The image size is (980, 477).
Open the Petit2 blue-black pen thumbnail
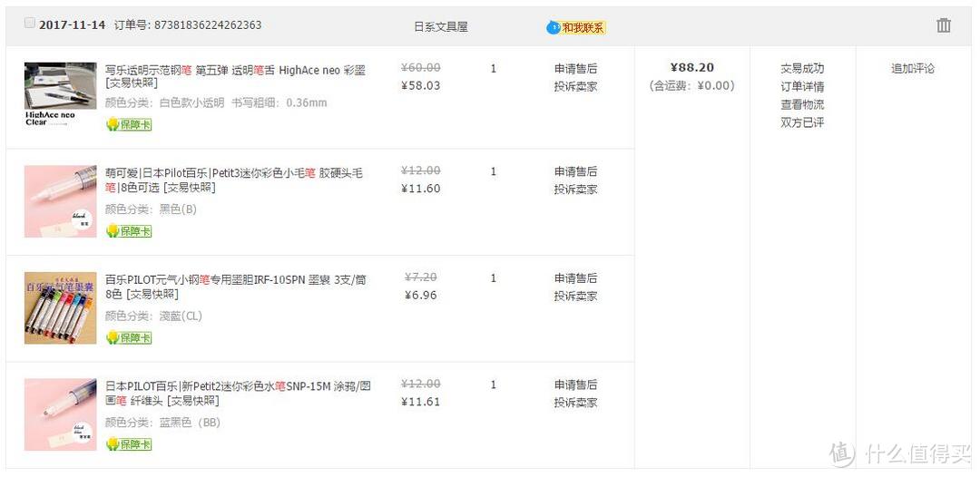point(61,414)
